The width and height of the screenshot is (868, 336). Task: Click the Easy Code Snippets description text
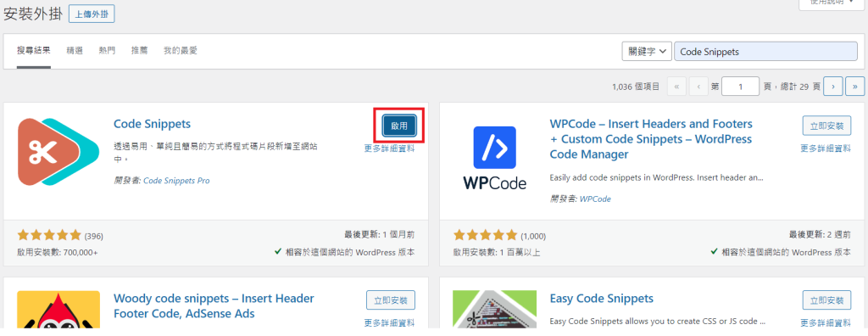[658, 321]
